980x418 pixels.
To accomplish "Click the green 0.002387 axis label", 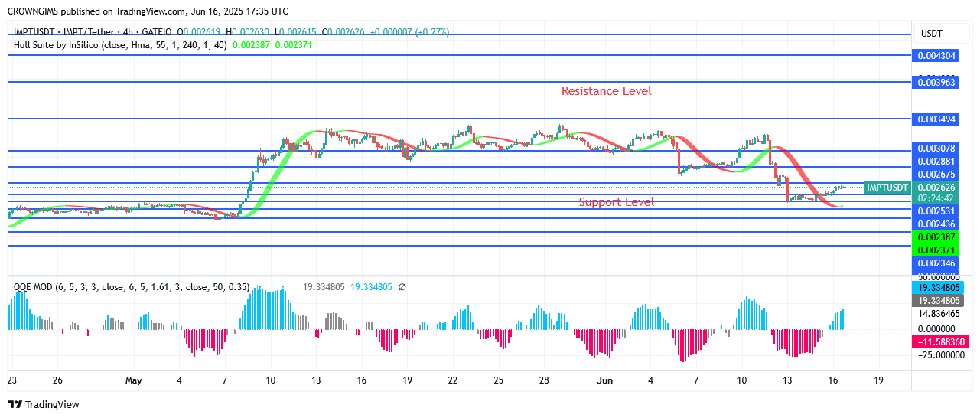I will point(936,239).
